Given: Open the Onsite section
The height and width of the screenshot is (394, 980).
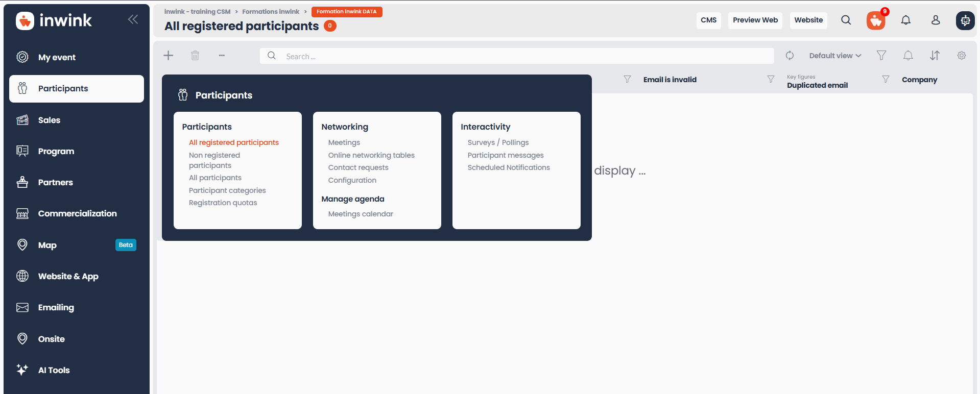Looking at the screenshot, I should click(77, 339).
